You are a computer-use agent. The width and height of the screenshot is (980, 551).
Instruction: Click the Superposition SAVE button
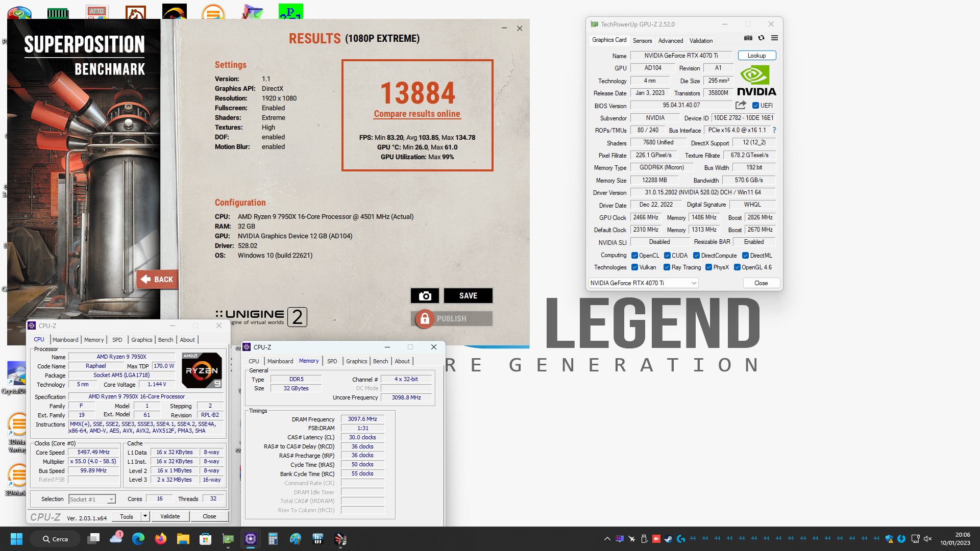(468, 296)
